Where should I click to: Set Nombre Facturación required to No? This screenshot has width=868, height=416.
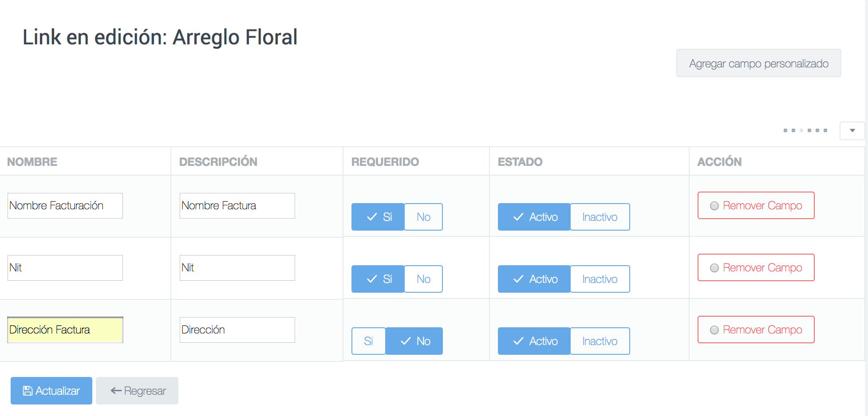[423, 217]
